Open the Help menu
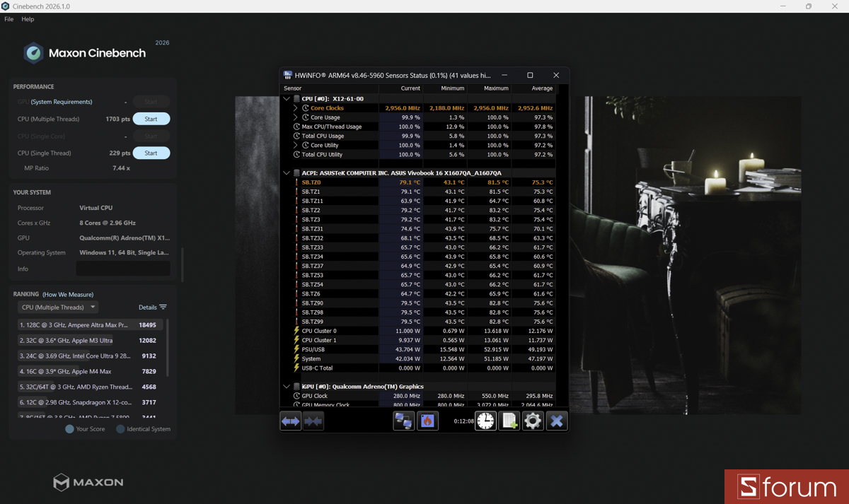Viewport: 849px width, 504px height. pos(28,19)
